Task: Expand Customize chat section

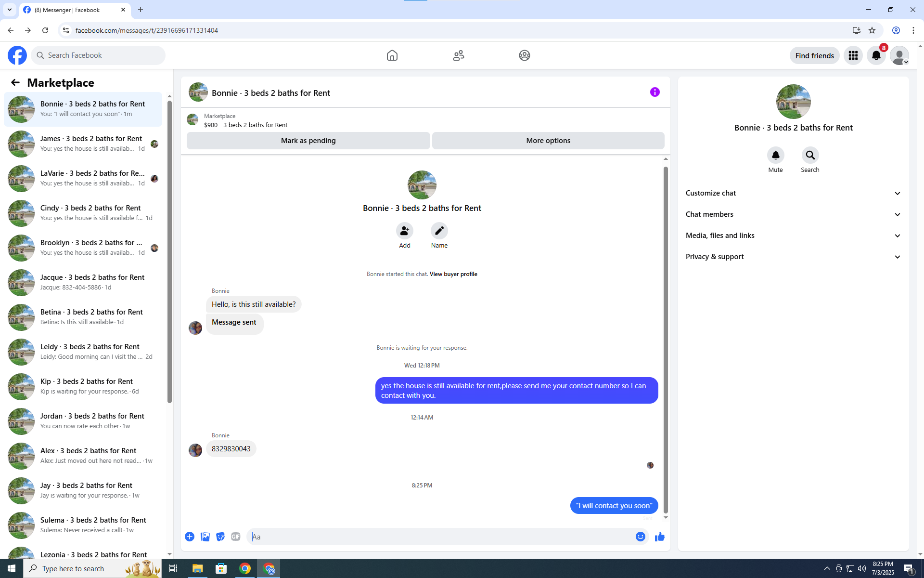Action: click(793, 193)
